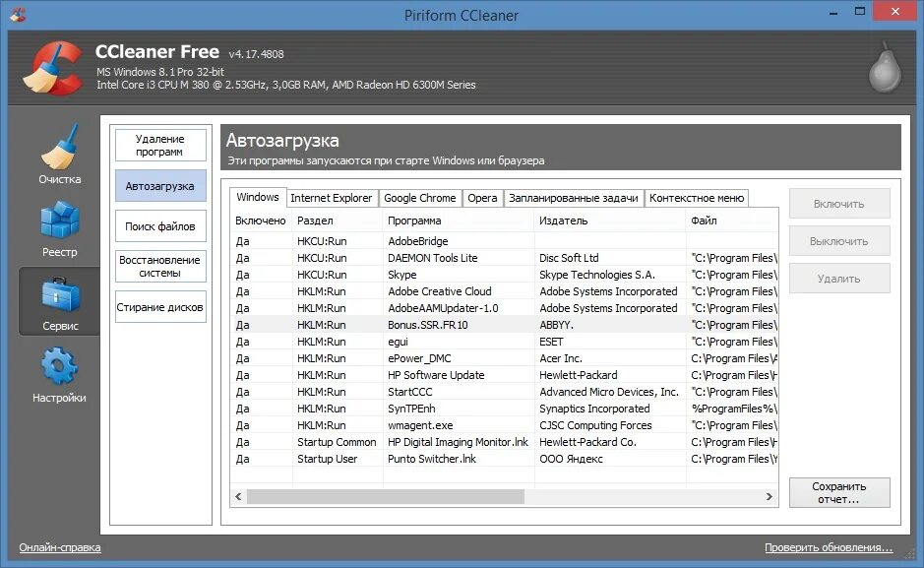Maximize the CCleaner window
The width and height of the screenshot is (924, 568).
tap(860, 12)
